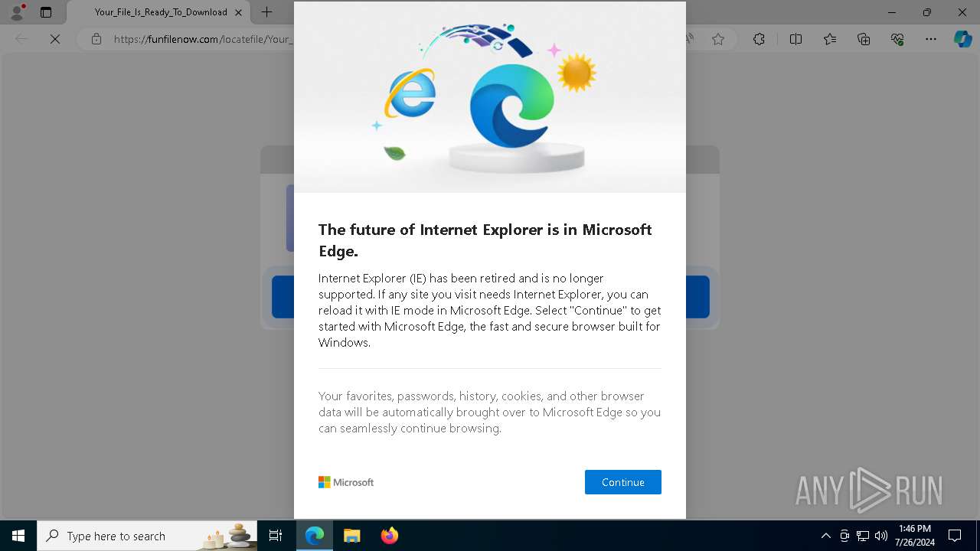Open Settings and more menu
980x551 pixels.
coord(931,39)
